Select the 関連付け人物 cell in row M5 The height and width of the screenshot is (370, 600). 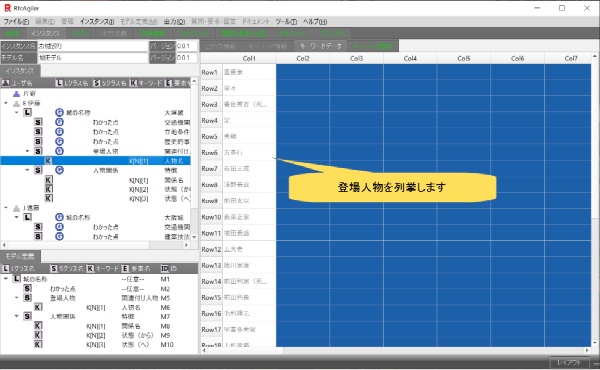(x=140, y=298)
